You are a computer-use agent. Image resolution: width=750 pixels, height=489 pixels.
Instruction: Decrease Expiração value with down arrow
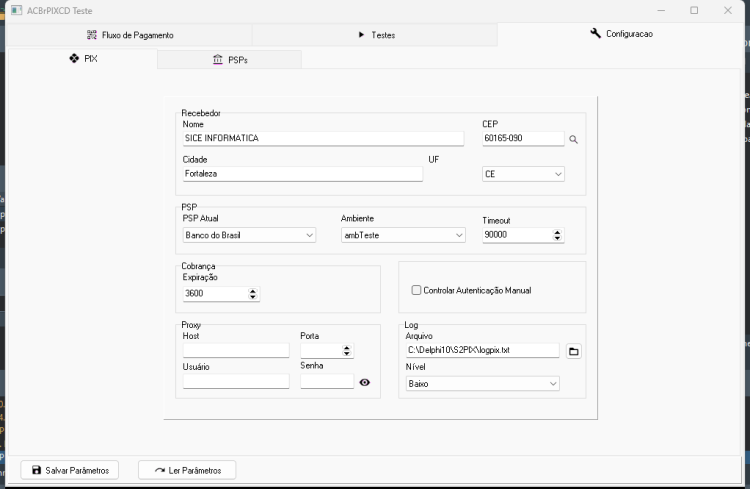253,296
